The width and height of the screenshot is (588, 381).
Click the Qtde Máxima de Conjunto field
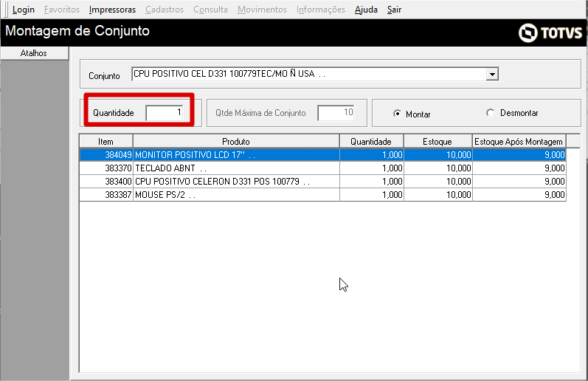(x=336, y=113)
